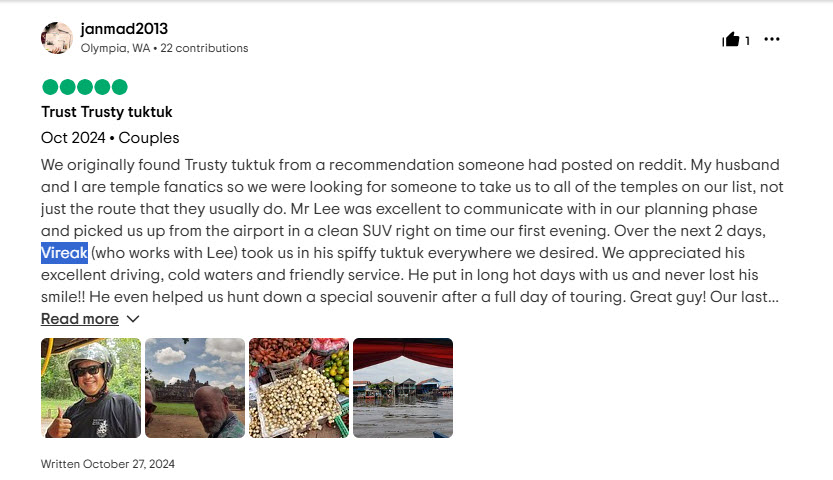
Task: Click the chevron beside Read more
Action: point(133,319)
